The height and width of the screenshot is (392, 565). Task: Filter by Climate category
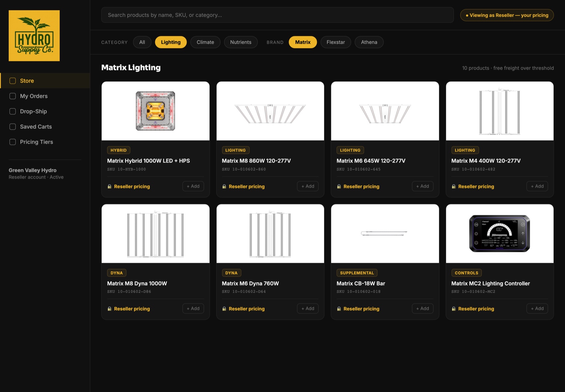tap(205, 42)
